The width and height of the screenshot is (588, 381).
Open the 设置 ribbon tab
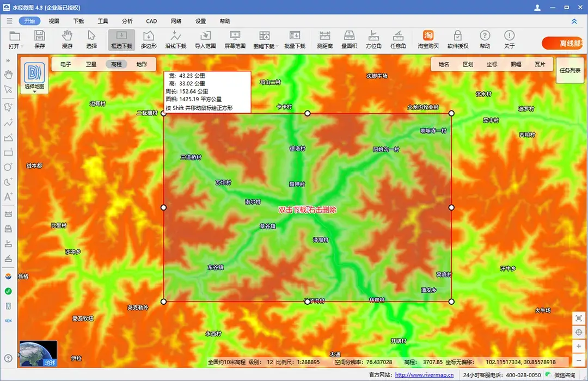click(200, 21)
